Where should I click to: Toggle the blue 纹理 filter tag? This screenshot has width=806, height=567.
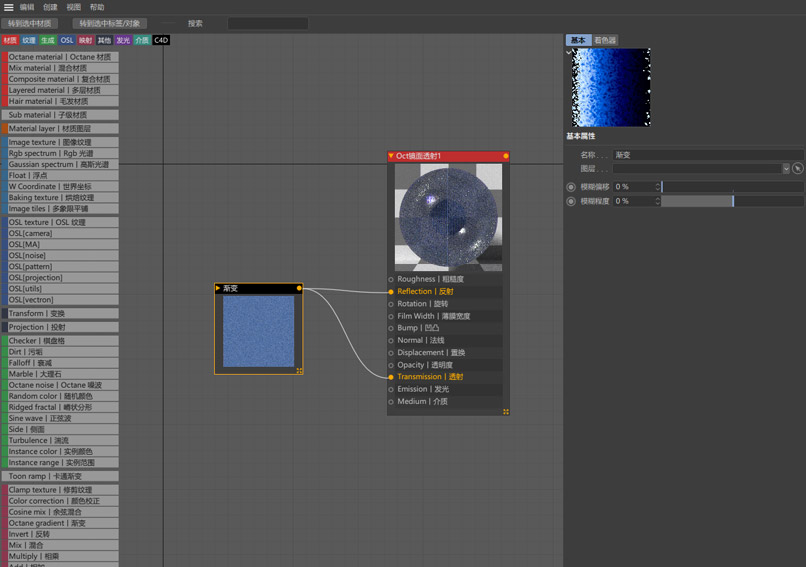coord(29,40)
